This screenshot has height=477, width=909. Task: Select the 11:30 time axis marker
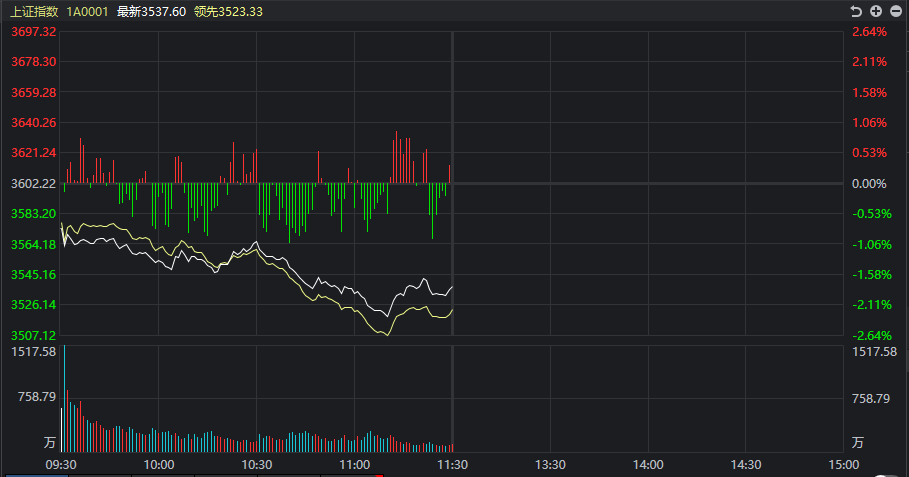(452, 465)
